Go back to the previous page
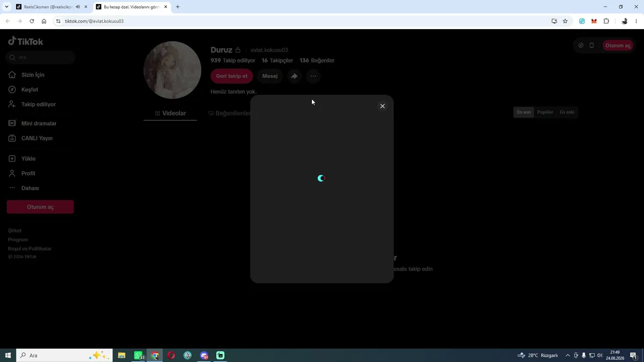Viewport: 644px width, 362px height. pyautogui.click(x=8, y=21)
